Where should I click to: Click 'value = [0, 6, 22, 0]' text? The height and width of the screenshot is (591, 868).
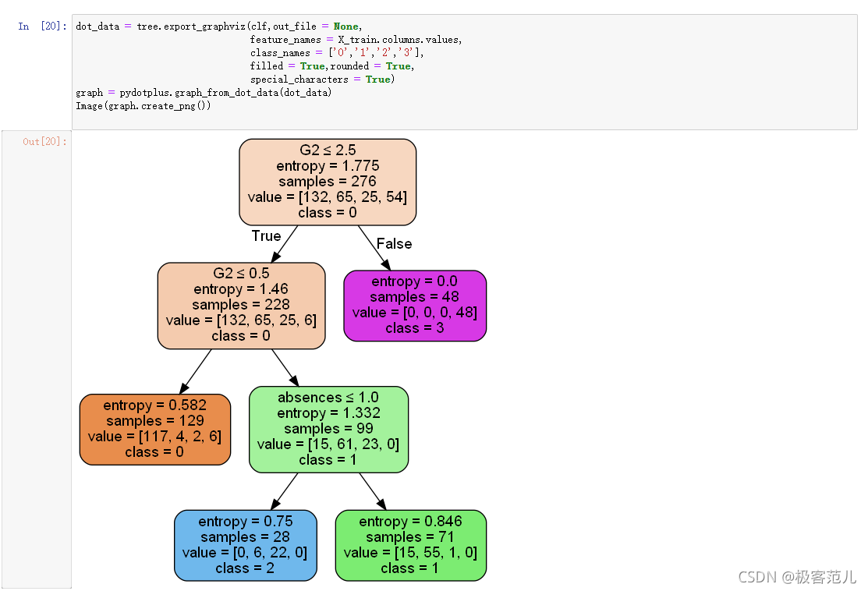click(245, 552)
